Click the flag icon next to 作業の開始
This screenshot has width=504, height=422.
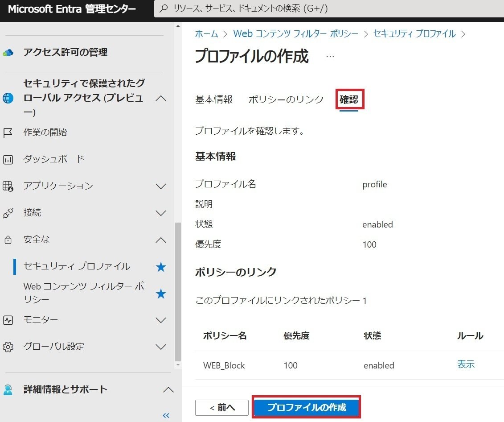[x=8, y=132]
